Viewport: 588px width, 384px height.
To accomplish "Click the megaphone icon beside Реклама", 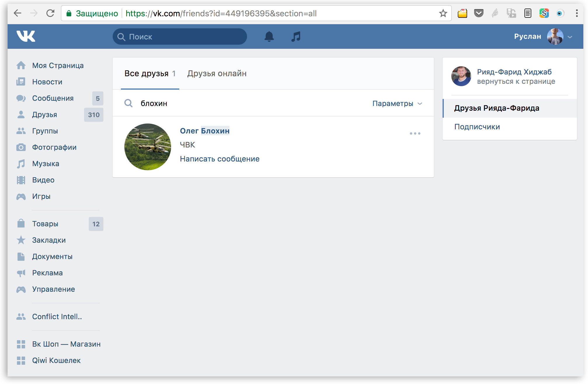I will click(21, 273).
